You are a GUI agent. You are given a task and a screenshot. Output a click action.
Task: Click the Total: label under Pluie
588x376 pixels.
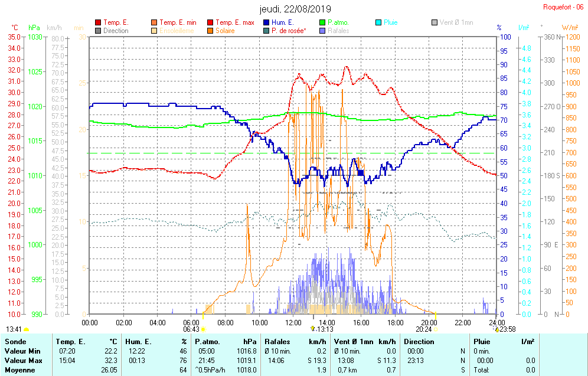481,370
